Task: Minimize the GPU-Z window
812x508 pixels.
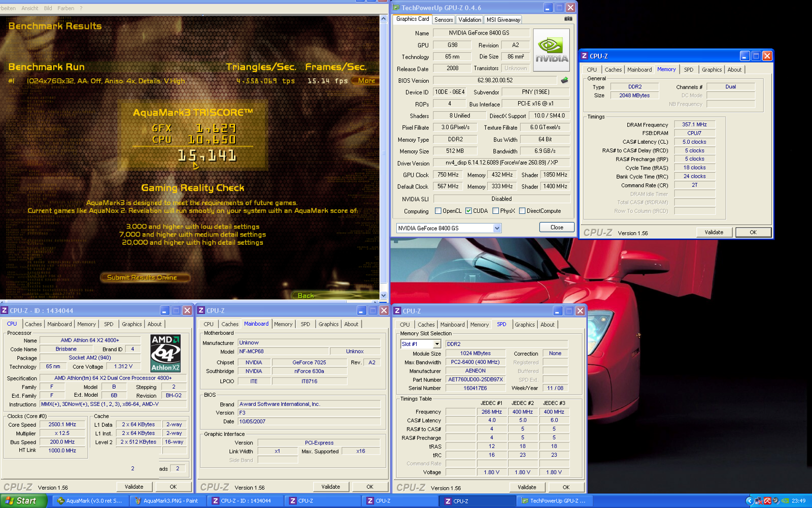Action: [x=548, y=8]
